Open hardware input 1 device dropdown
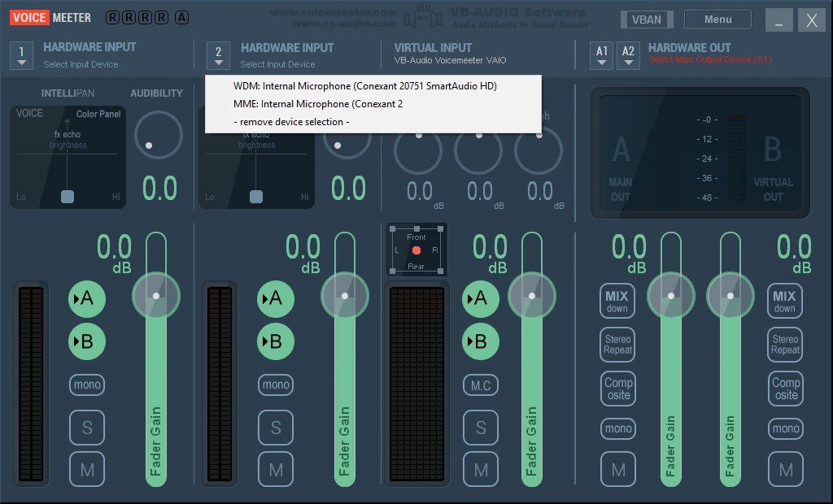 coord(21,55)
